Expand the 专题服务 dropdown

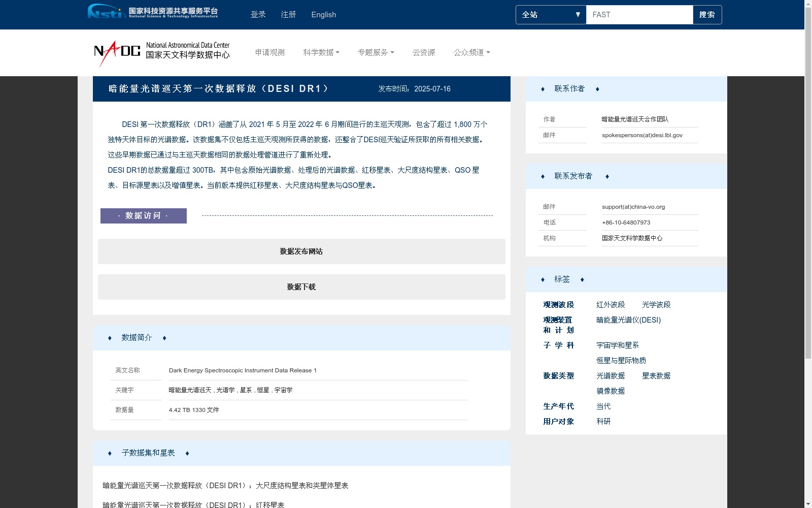point(376,52)
